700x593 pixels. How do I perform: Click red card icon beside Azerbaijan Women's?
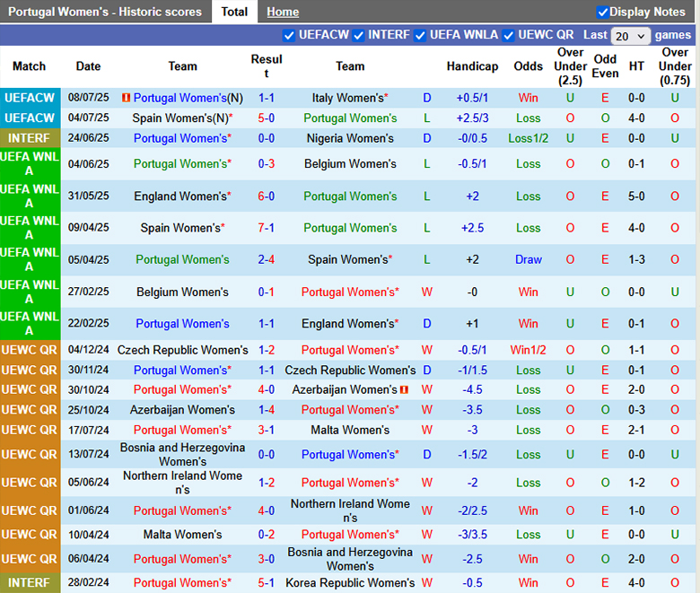tap(404, 389)
